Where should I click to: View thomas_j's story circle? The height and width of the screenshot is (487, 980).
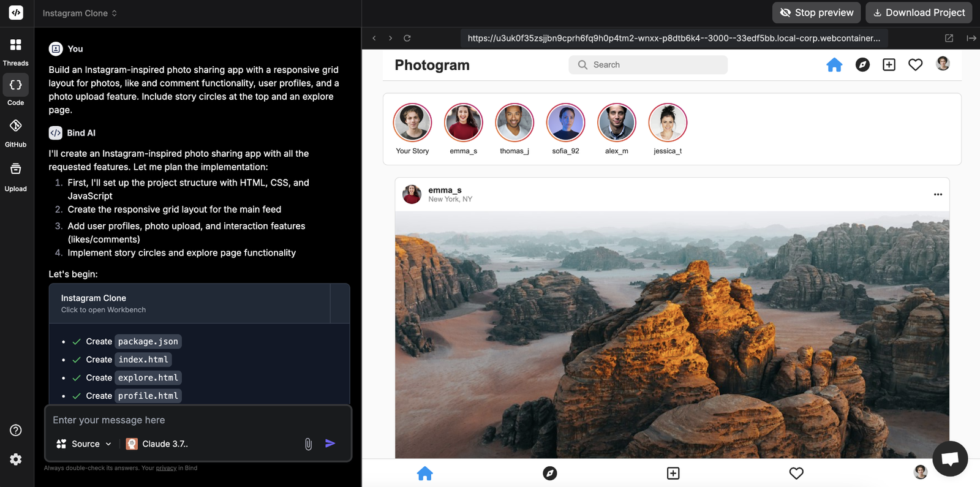point(514,123)
